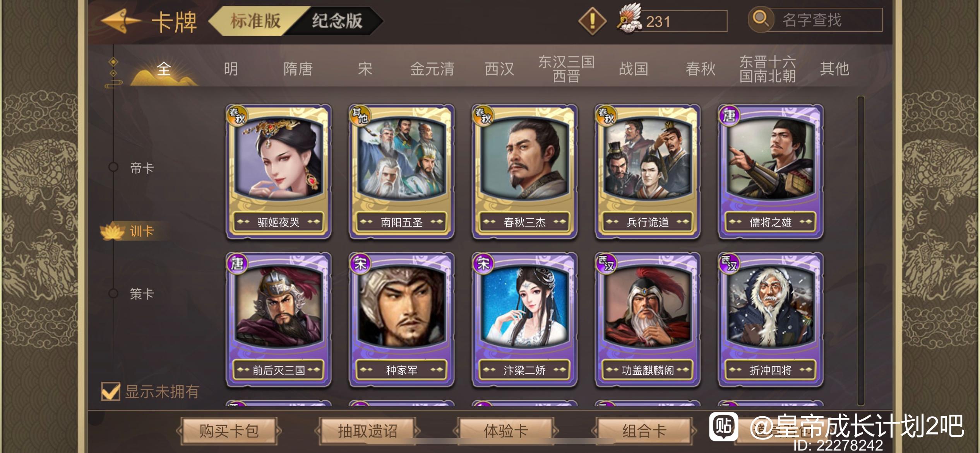The width and height of the screenshot is (980, 453).
Task: Click the 抽取遗诏 button
Action: click(367, 431)
